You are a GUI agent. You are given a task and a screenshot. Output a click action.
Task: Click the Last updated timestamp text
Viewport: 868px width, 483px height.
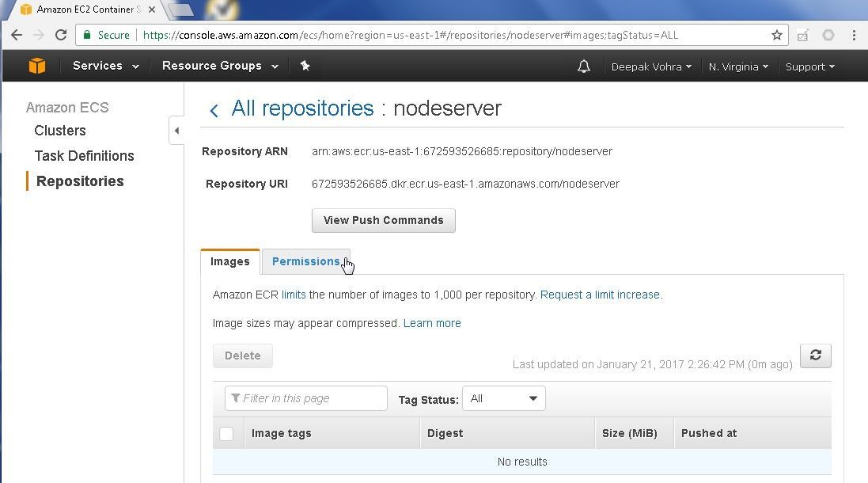pyautogui.click(x=652, y=364)
